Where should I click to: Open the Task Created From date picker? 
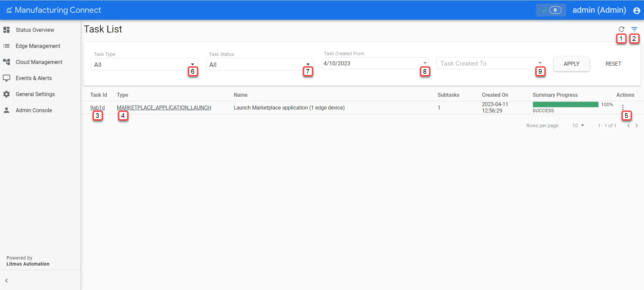click(x=375, y=63)
